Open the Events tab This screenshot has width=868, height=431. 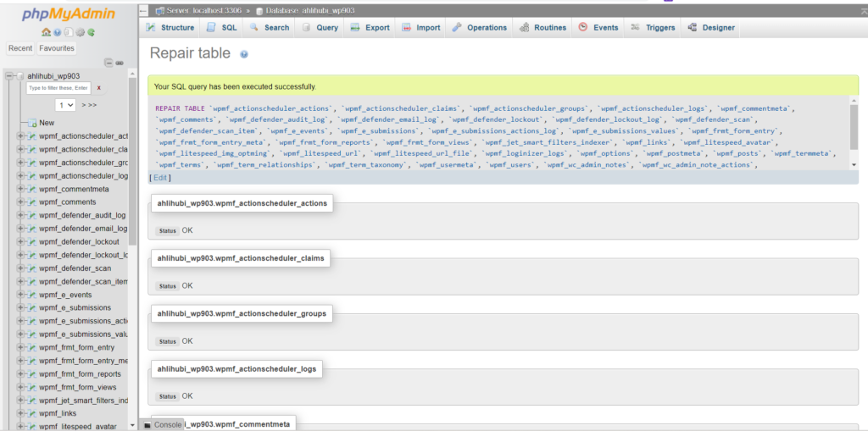tap(598, 28)
